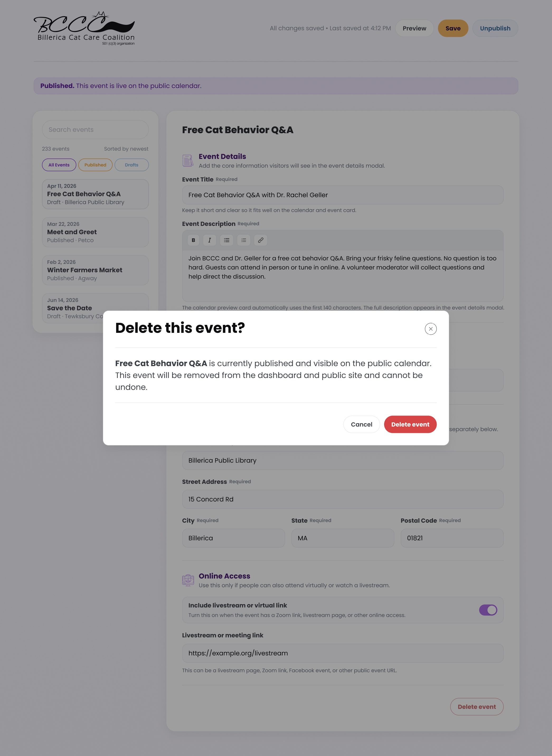The image size is (552, 756).
Task: Select the Published events filter
Action: pos(95,165)
